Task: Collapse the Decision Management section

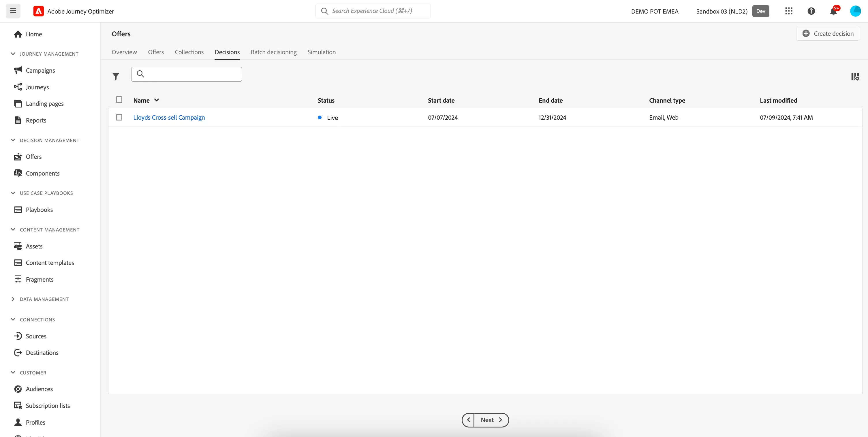Action: click(x=13, y=140)
